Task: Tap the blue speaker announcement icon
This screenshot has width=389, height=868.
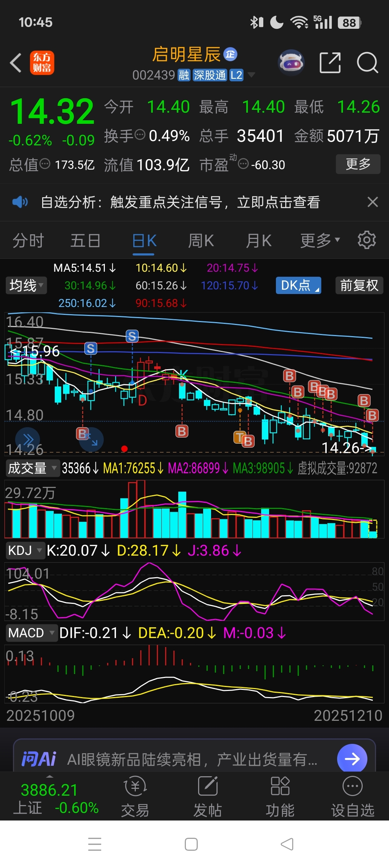Action: pos(20,202)
